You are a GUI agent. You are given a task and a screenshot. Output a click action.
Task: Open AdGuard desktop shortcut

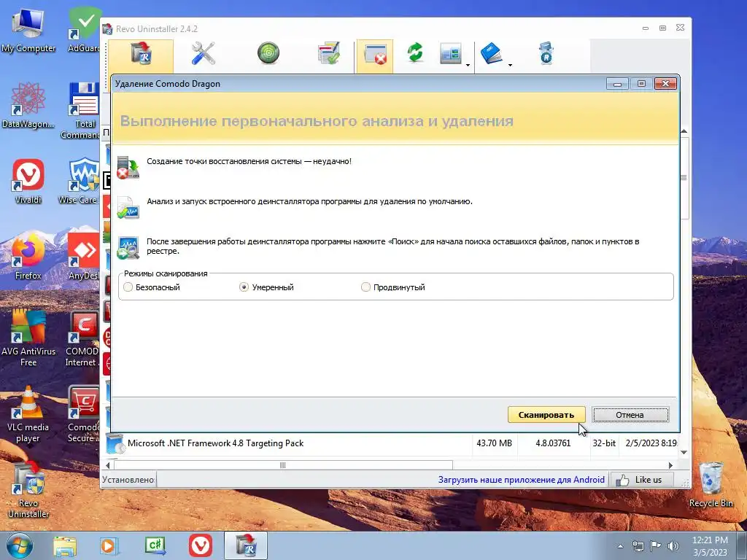pyautogui.click(x=84, y=29)
